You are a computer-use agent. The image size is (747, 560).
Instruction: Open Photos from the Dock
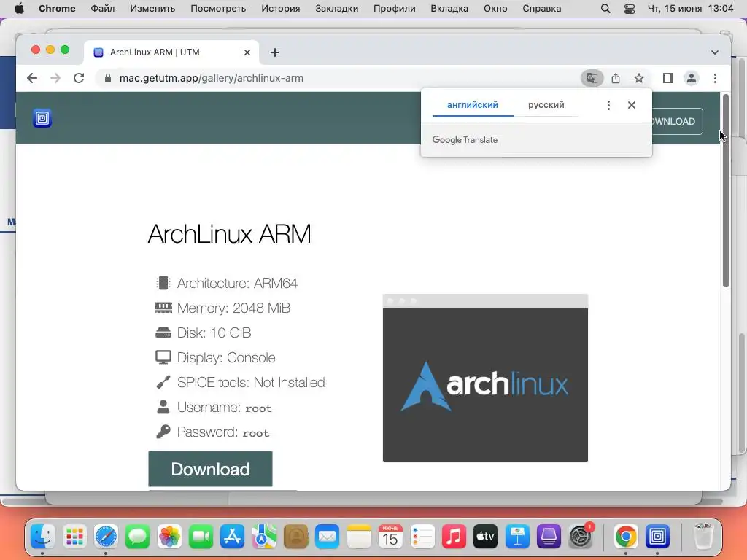tap(169, 537)
